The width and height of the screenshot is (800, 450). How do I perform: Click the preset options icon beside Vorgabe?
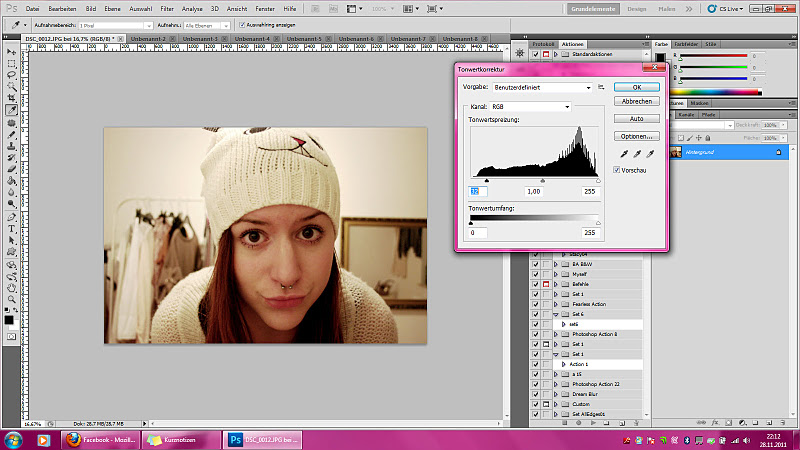601,88
